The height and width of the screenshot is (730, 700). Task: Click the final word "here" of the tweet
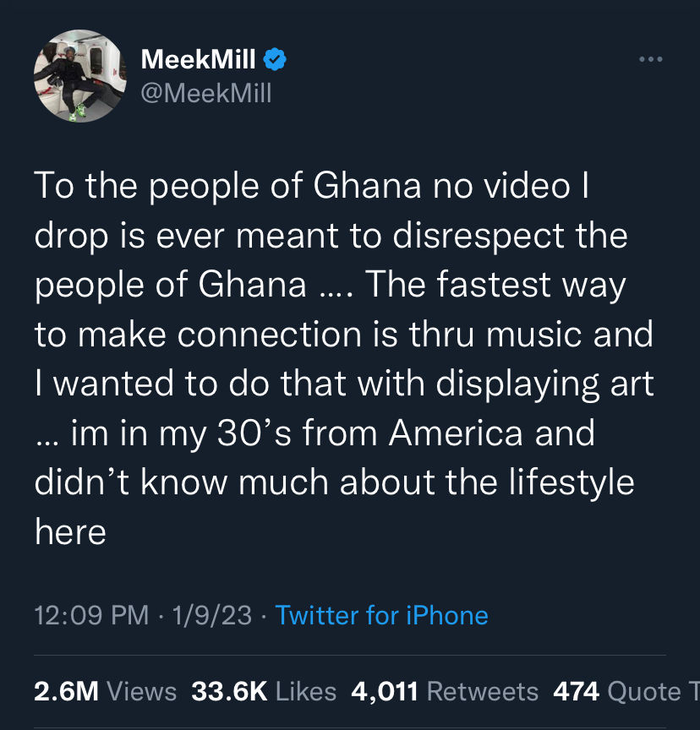(70, 531)
